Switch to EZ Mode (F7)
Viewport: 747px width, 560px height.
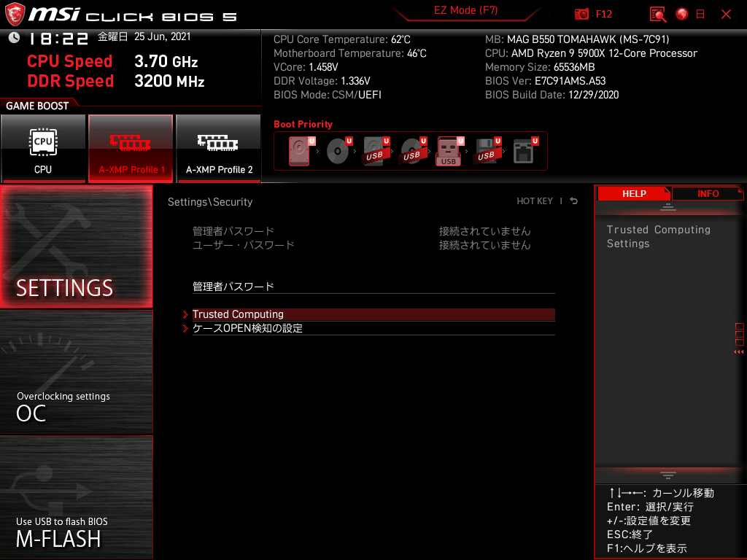466,12
